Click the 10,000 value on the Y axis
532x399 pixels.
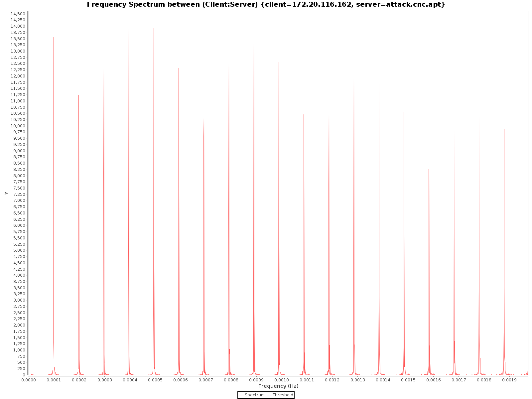click(x=18, y=126)
